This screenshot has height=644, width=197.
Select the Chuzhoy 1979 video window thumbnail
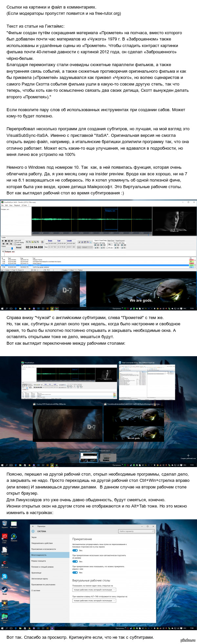(x=67, y=424)
